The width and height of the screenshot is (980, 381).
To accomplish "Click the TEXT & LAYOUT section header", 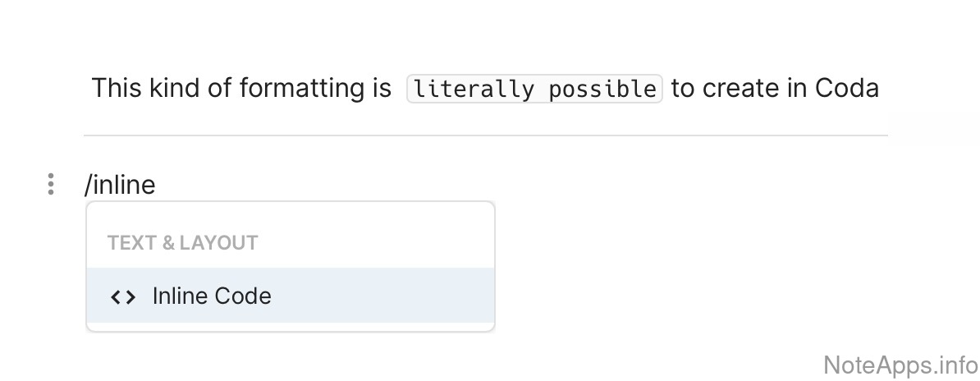I will tap(182, 243).
